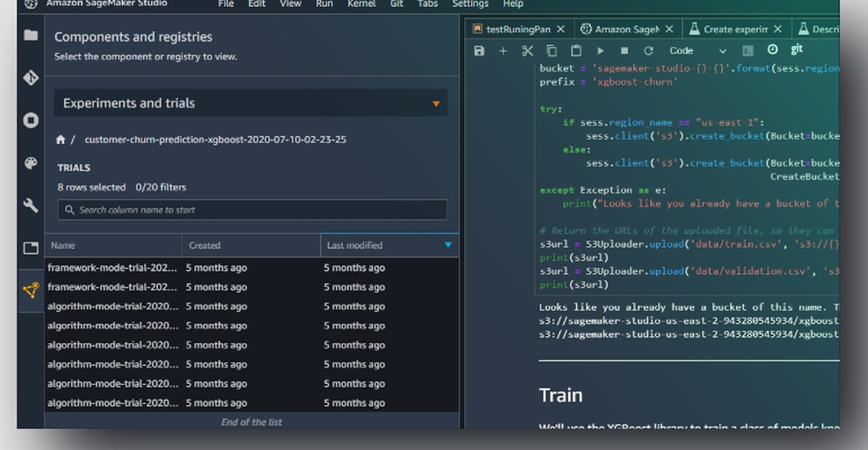This screenshot has width=868, height=450.
Task: Click the code line print("Looks like you already
Action: (700, 204)
